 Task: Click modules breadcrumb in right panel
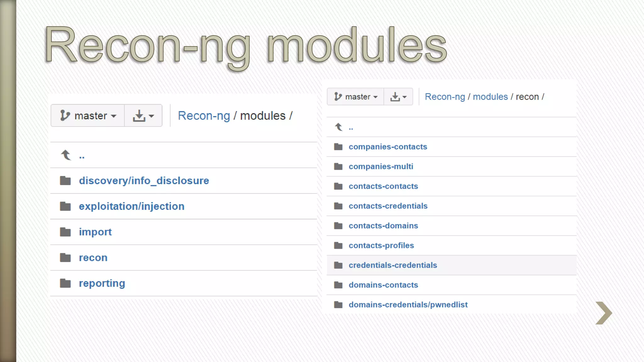coord(490,97)
